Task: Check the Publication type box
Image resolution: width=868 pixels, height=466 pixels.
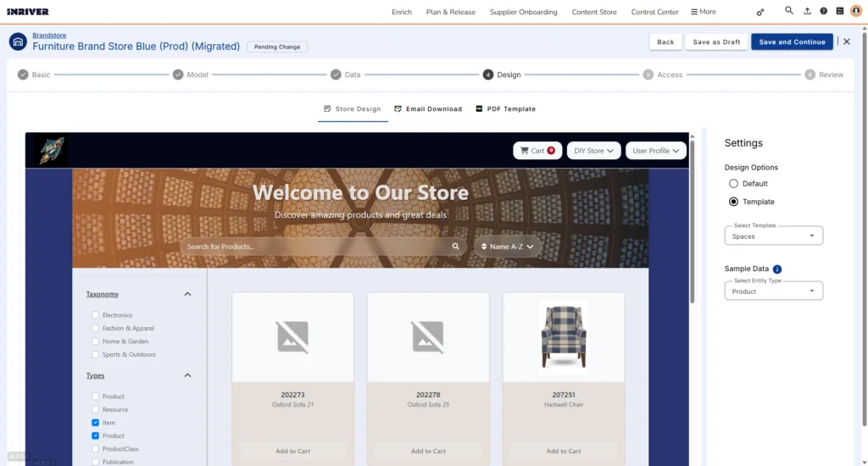Action: [95, 462]
